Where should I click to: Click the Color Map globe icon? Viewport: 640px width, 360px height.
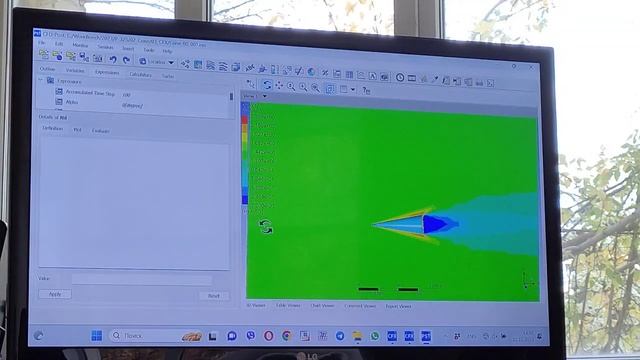(311, 71)
